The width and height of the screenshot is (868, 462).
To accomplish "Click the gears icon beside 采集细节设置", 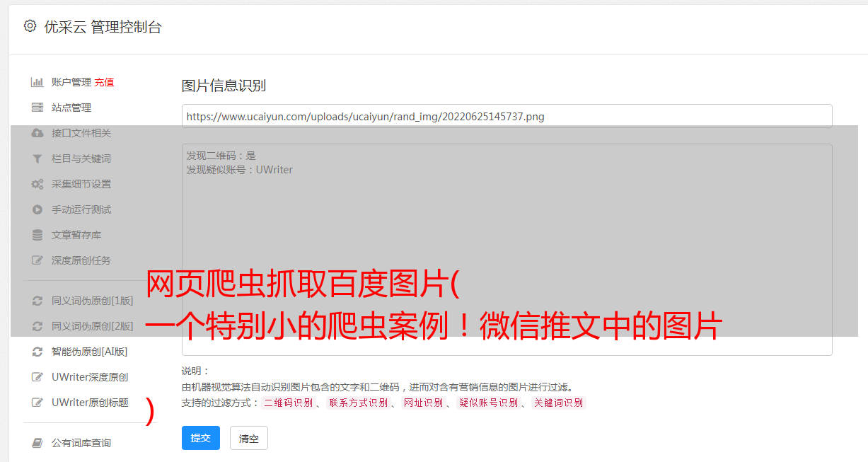I will [x=37, y=184].
